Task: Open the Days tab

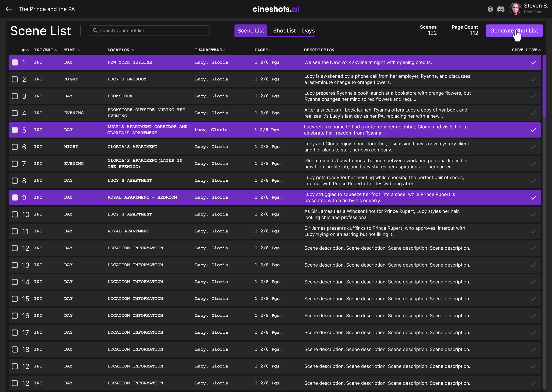Action: [x=308, y=30]
